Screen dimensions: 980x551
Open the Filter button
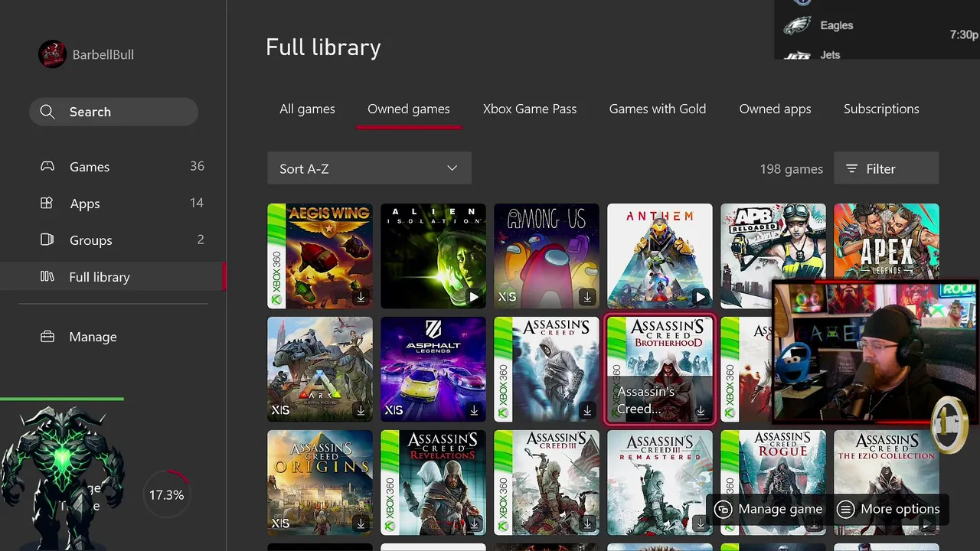pos(886,168)
